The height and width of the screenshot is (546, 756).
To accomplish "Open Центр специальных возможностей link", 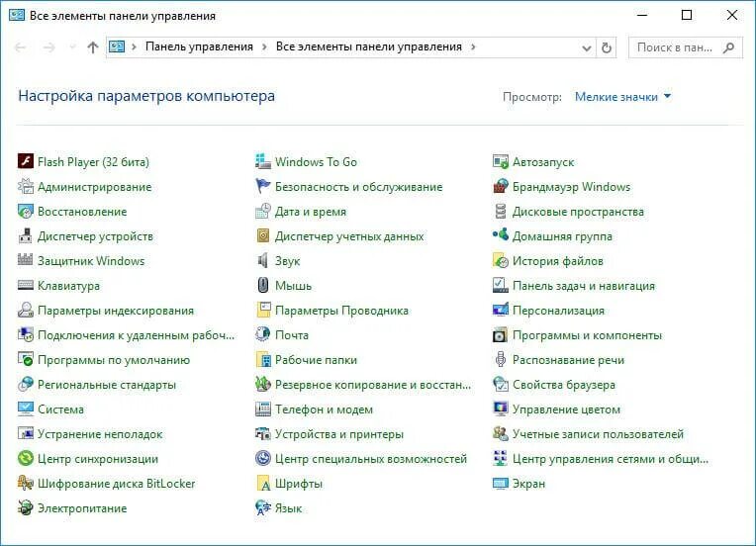I will point(371,459).
